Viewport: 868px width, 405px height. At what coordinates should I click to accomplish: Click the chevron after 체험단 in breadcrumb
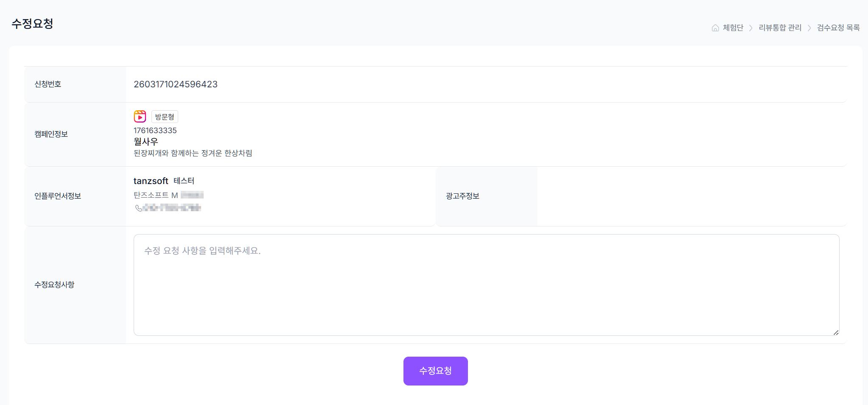point(751,28)
